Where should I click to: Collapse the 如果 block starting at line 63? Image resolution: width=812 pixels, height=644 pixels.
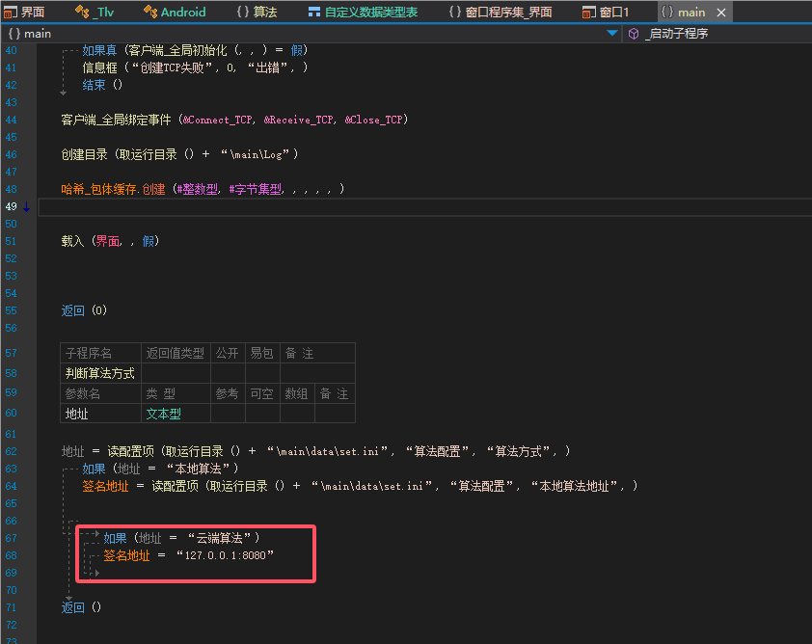(64, 470)
